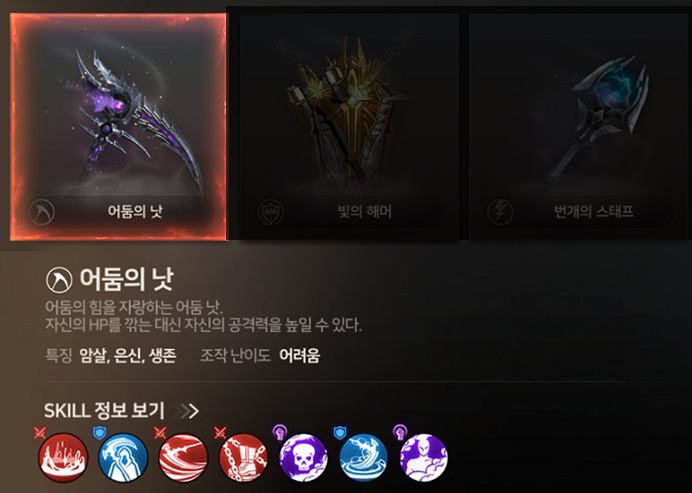Pick the 번개의 스태프 staff weapon card
This screenshot has width=692, height=493.
[579, 127]
